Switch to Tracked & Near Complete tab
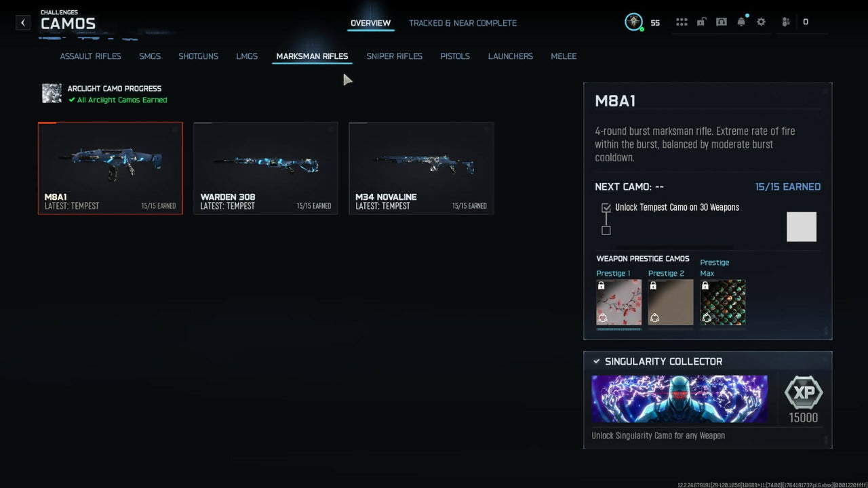 (462, 23)
